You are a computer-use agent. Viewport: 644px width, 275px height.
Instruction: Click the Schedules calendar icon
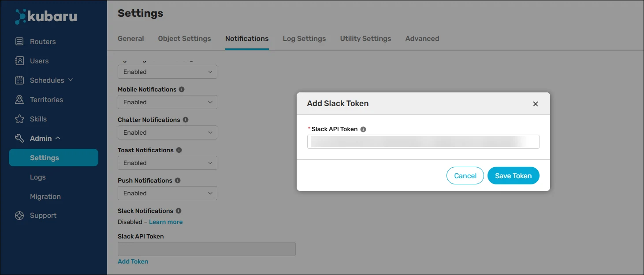tap(19, 80)
